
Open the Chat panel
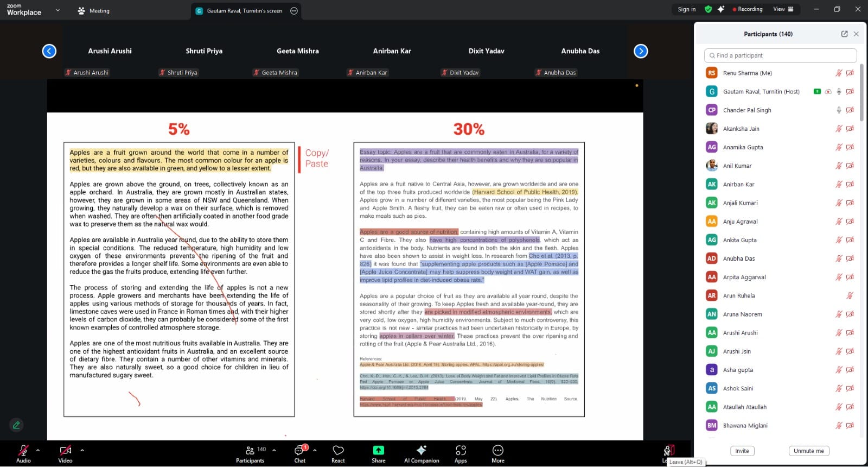(299, 453)
